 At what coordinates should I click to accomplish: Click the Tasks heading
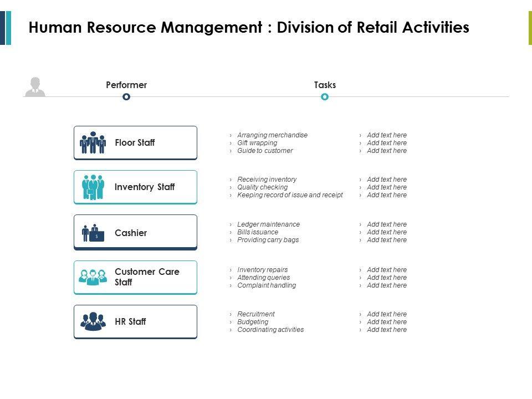[325, 85]
